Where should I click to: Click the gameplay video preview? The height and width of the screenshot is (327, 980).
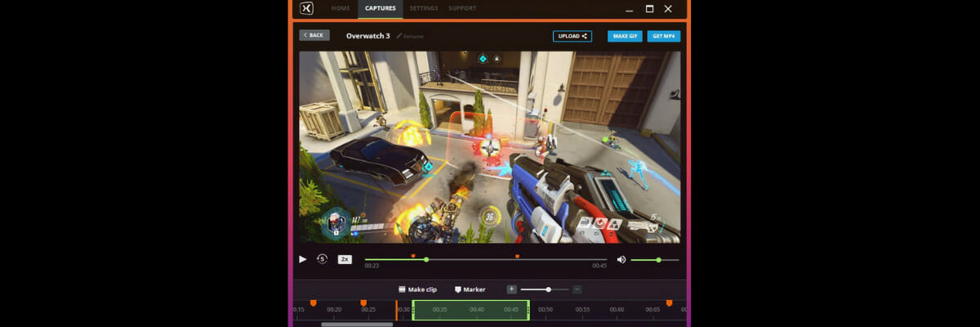[489, 147]
